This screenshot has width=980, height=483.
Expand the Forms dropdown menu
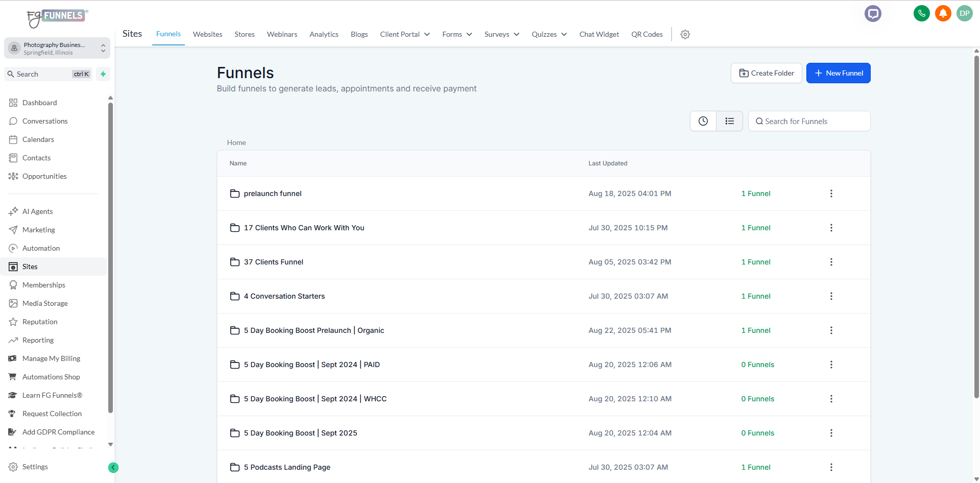[x=457, y=34]
